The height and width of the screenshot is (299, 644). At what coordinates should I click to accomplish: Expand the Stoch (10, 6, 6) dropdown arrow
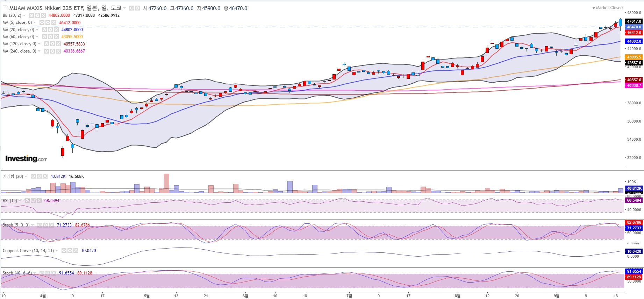coord(35,273)
